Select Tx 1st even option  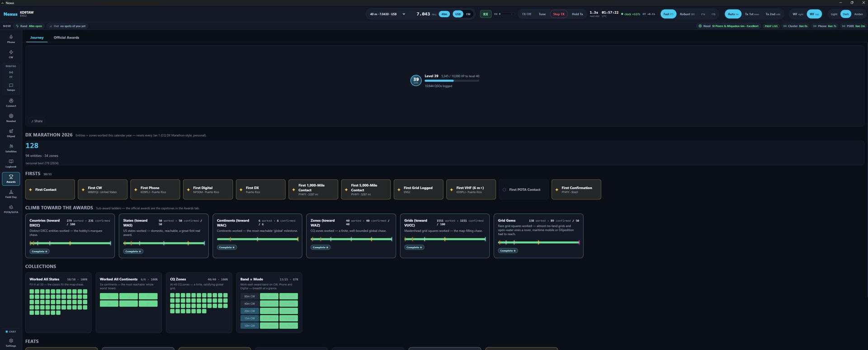(x=752, y=14)
